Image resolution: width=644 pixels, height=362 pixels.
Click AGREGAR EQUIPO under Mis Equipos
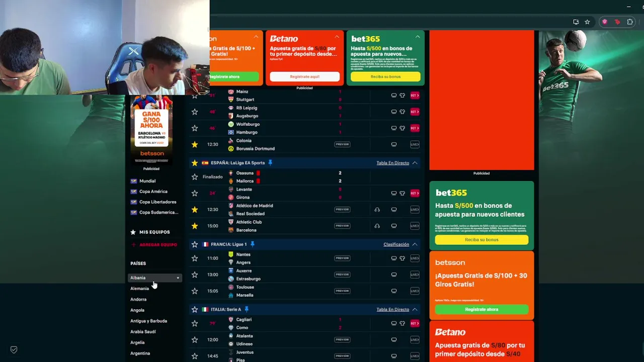point(158,245)
